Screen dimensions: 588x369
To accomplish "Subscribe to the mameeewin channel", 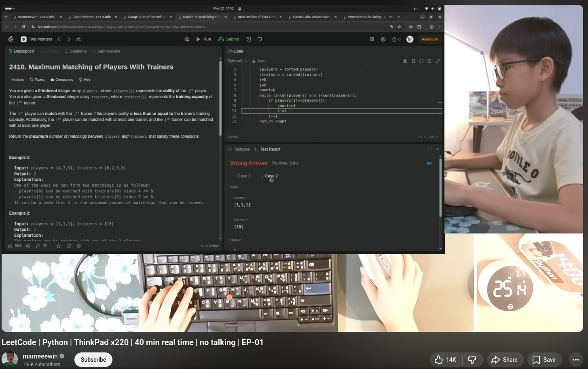I will point(93,360).
